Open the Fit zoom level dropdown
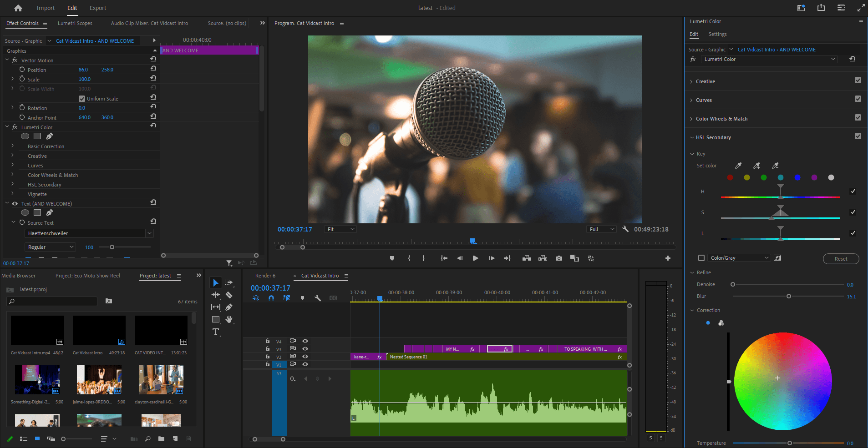This screenshot has height=448, width=868. pos(340,229)
